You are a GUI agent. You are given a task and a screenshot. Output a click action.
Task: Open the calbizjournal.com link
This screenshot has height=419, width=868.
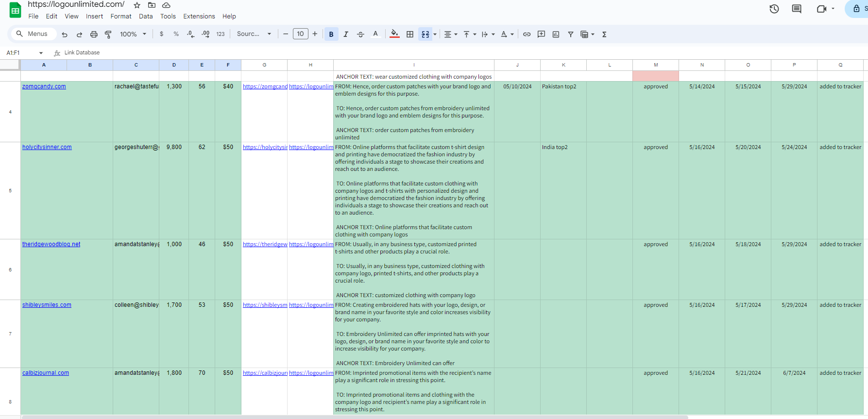(x=45, y=373)
